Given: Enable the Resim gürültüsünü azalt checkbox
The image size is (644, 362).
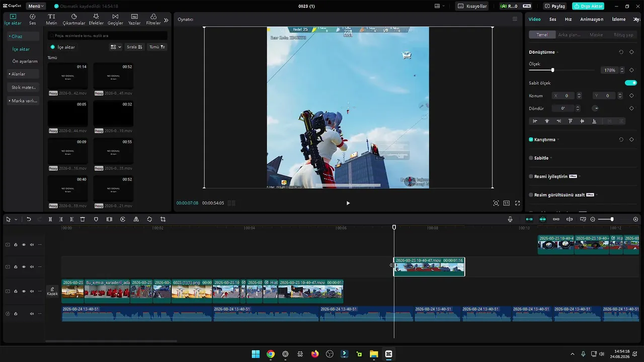Looking at the screenshot, I should tap(531, 195).
